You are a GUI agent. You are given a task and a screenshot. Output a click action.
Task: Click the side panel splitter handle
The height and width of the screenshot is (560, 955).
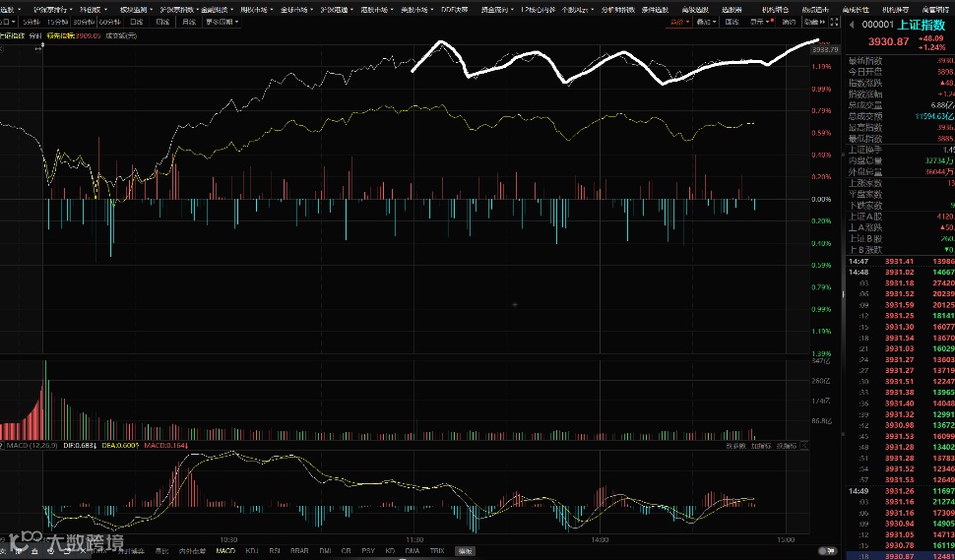844,294
